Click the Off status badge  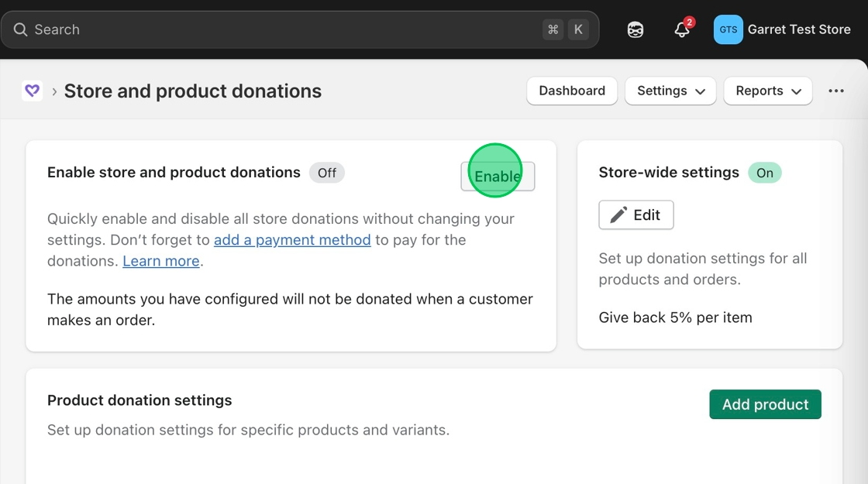pyautogui.click(x=326, y=173)
